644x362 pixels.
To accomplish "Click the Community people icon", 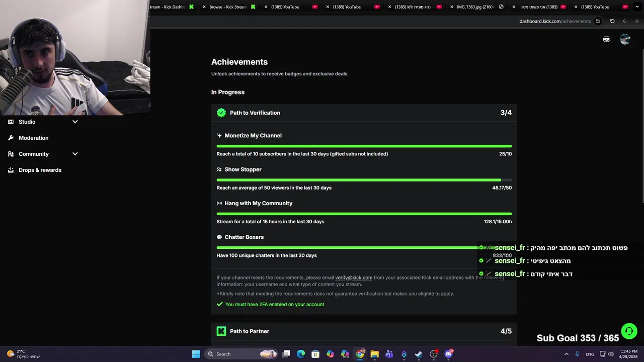I will point(11,154).
